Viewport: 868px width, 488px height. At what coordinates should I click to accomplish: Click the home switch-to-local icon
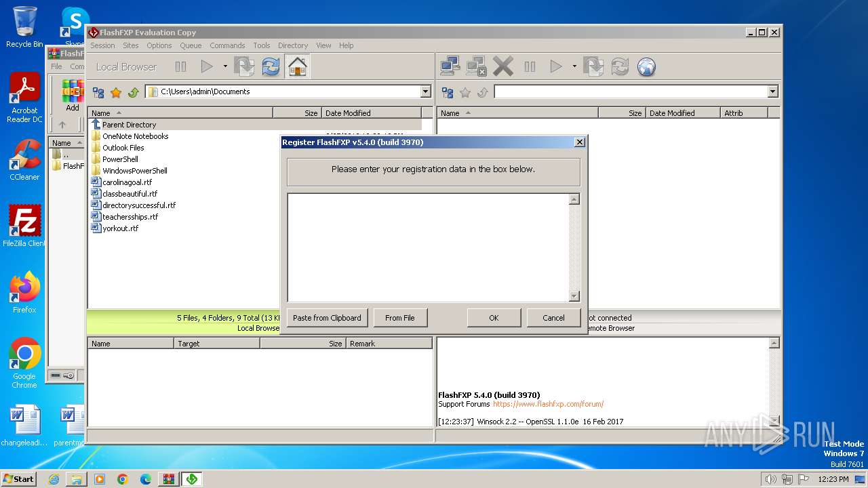click(x=297, y=66)
